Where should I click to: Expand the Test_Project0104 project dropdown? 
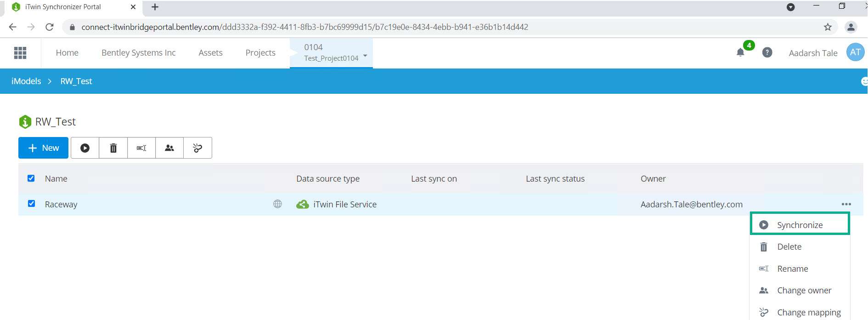click(365, 56)
